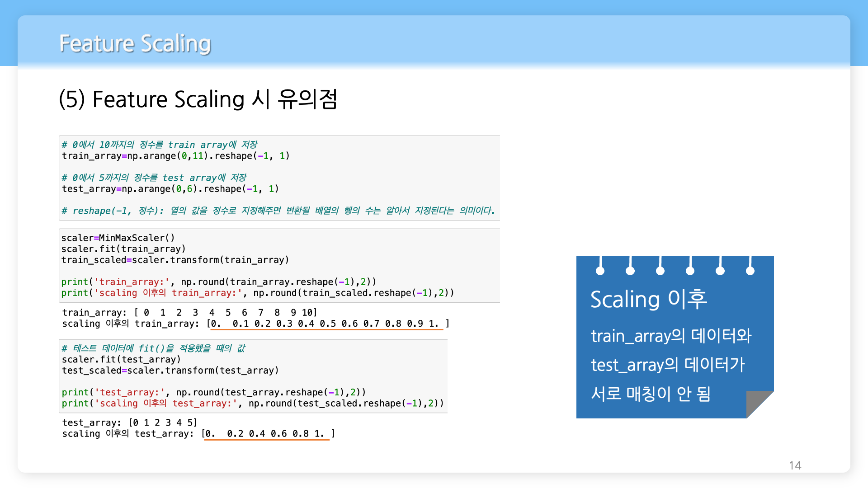Click the 'Feature Scaling' slide header title
Viewport: 868px width, 488px height.
click(135, 44)
